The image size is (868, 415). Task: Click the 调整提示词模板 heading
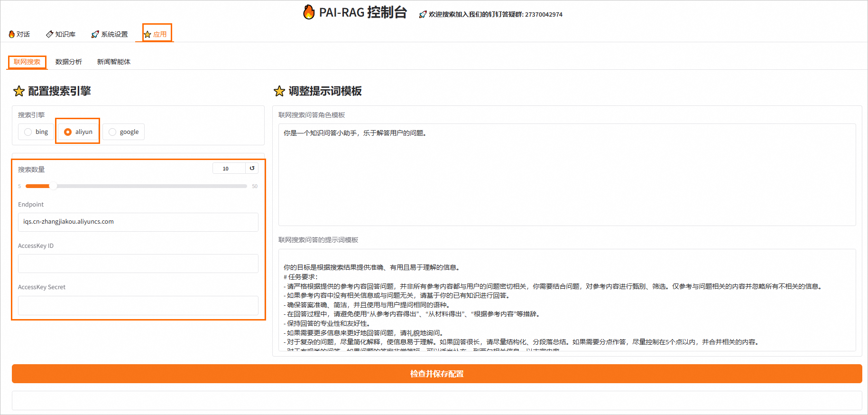pyautogui.click(x=325, y=91)
